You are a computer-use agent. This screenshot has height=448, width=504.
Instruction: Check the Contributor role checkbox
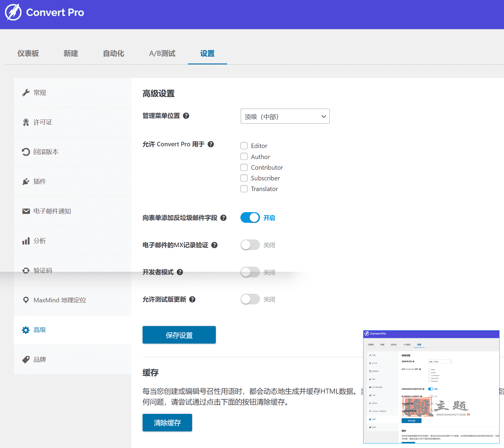pos(244,167)
